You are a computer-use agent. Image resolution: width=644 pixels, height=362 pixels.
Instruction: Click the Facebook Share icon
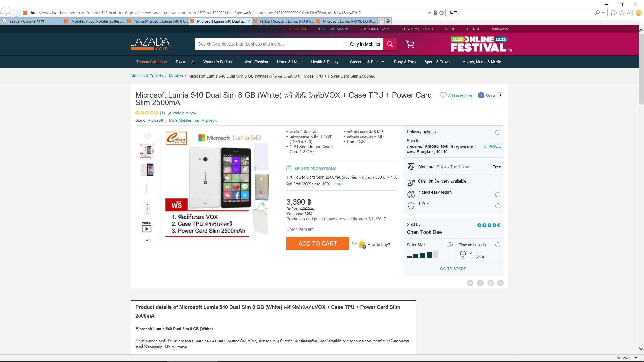click(x=481, y=95)
